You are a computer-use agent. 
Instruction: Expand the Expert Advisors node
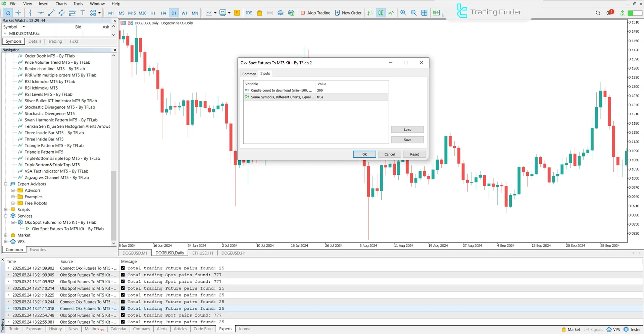click(6, 184)
